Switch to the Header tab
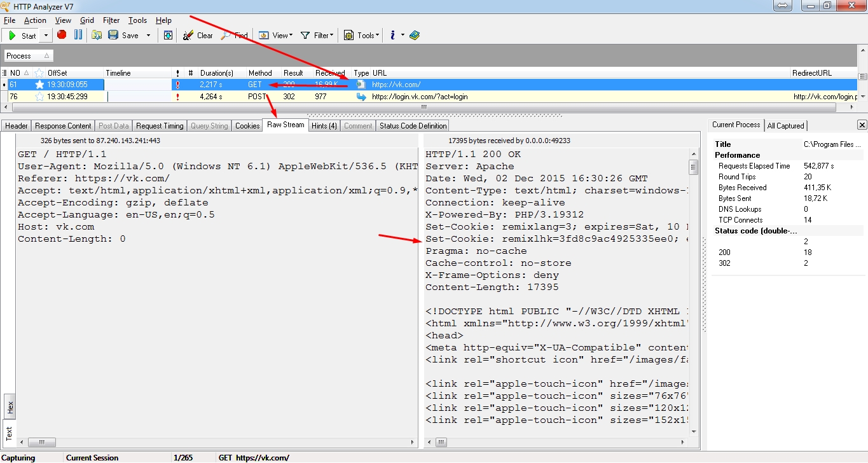The image size is (868, 463). pyautogui.click(x=17, y=126)
